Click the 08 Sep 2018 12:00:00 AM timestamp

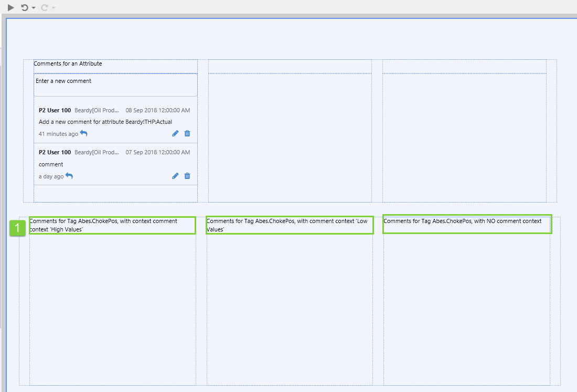[157, 110]
